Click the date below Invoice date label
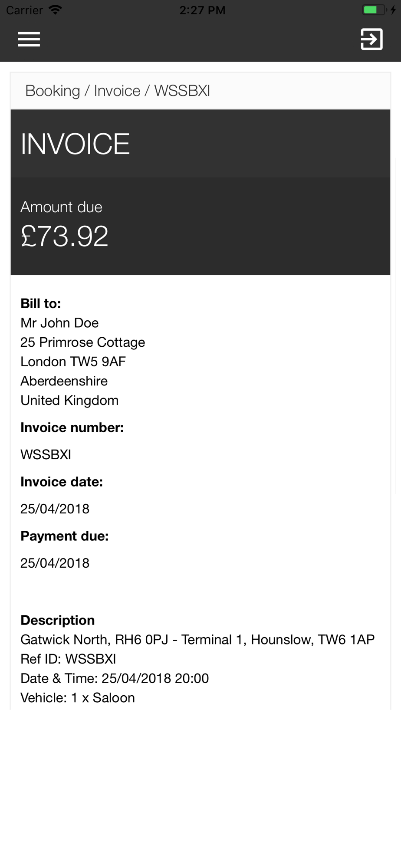This screenshot has height=868, width=401. click(55, 509)
